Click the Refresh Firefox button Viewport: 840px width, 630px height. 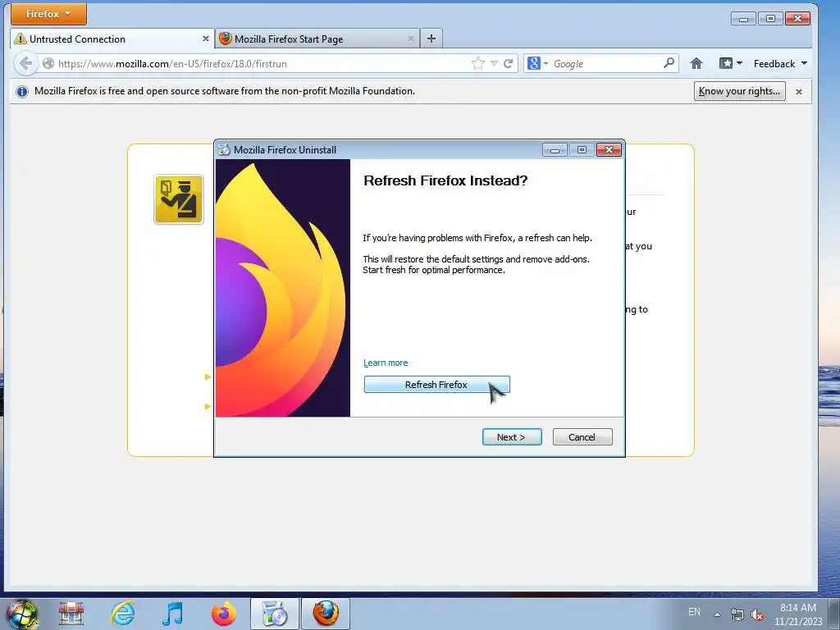coord(436,385)
